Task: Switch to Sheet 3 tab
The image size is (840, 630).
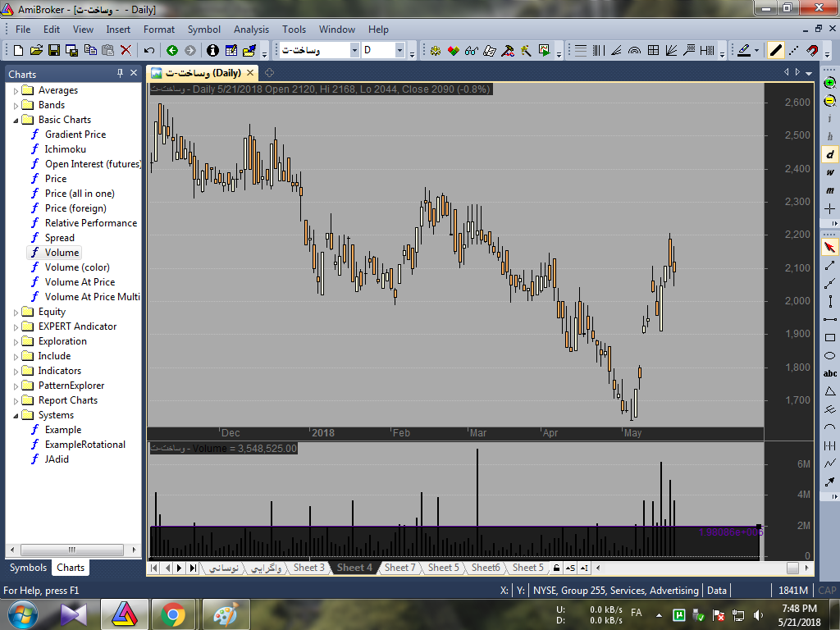Action: click(x=308, y=568)
